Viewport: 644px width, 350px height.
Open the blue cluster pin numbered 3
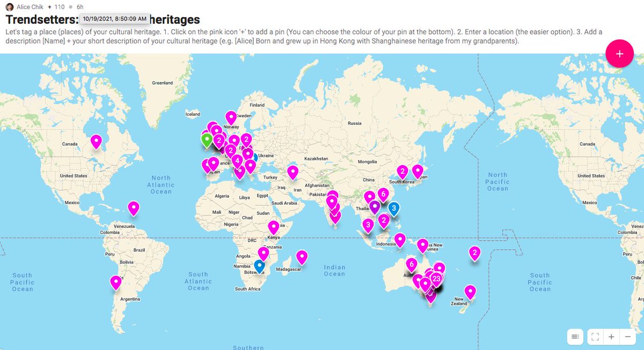[393, 208]
